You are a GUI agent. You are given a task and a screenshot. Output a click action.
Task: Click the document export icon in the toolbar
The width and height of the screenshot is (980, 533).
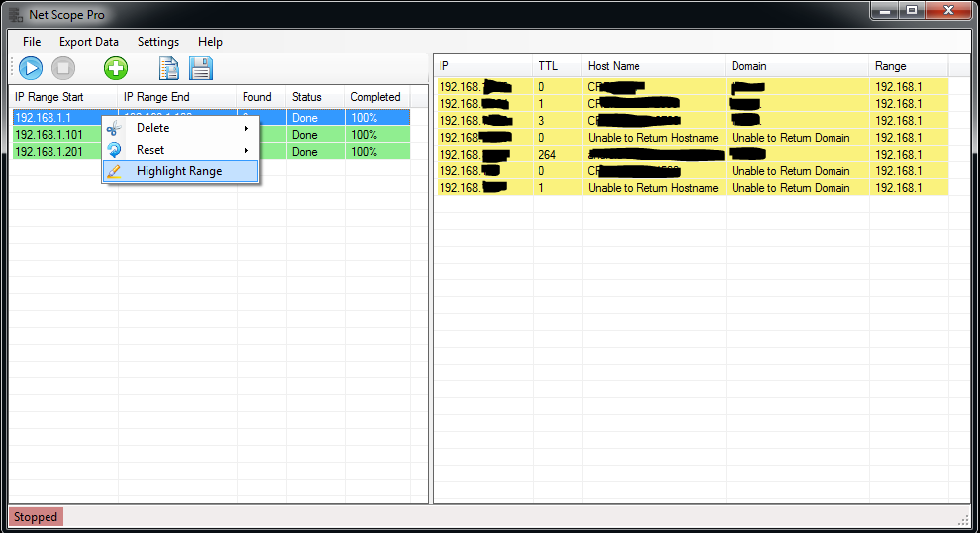(x=168, y=68)
